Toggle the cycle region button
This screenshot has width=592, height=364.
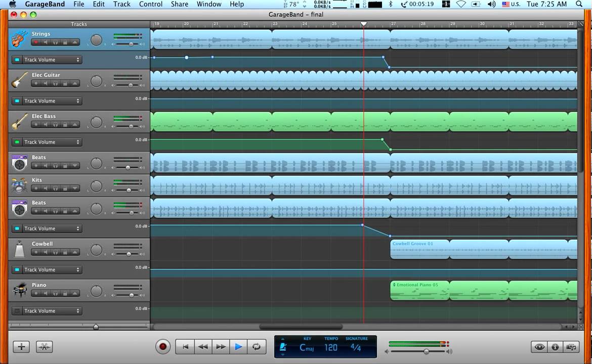point(257,347)
